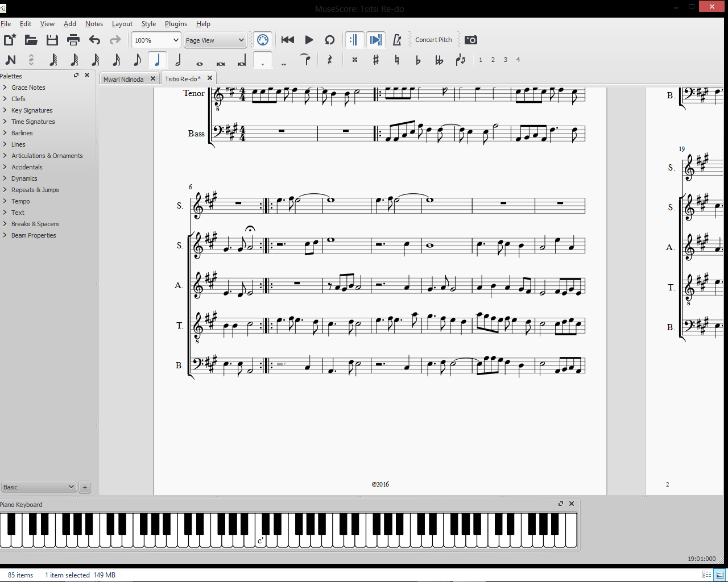Open the File menu

pos(6,24)
